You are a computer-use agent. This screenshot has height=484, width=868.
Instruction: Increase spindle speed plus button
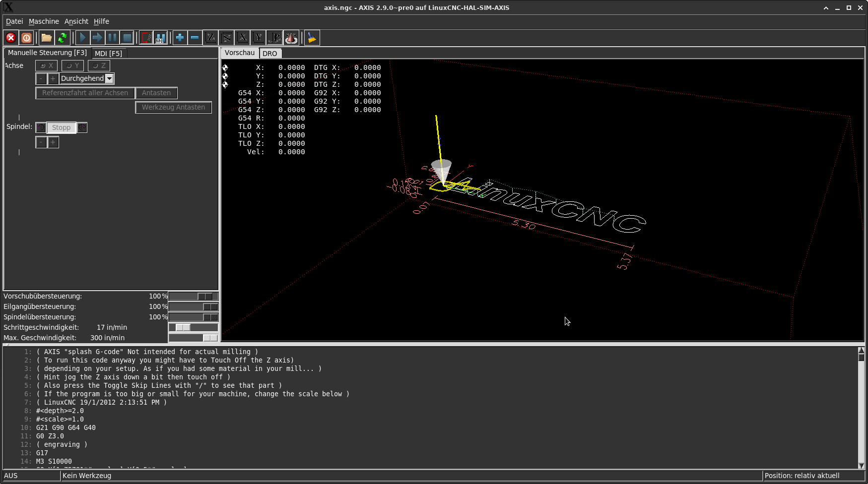(53, 142)
